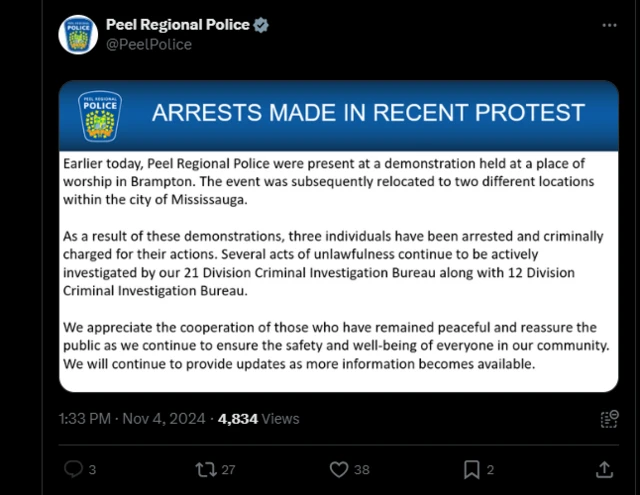Open the repost menu icon

click(204, 469)
